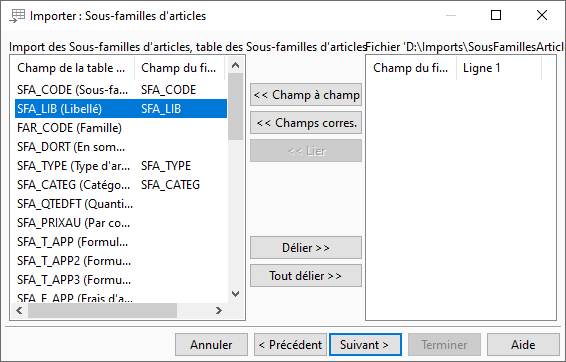The width and height of the screenshot is (566, 362).
Task: Click the scroll down arrow of field list
Action: (236, 294)
